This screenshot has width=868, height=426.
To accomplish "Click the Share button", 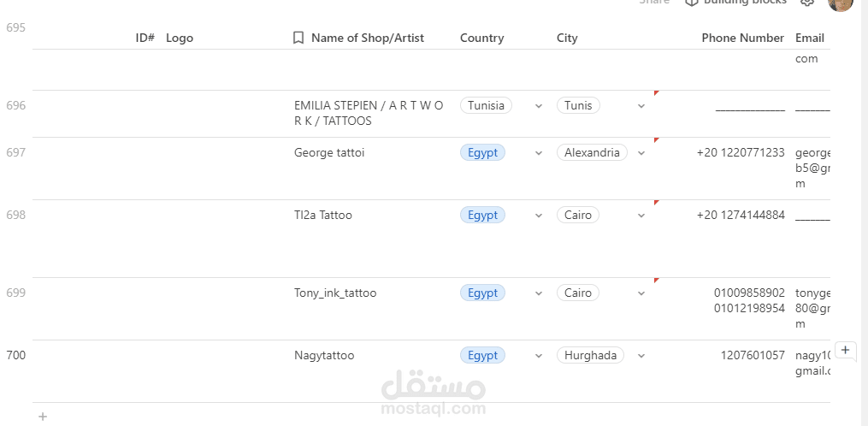I will (654, 3).
